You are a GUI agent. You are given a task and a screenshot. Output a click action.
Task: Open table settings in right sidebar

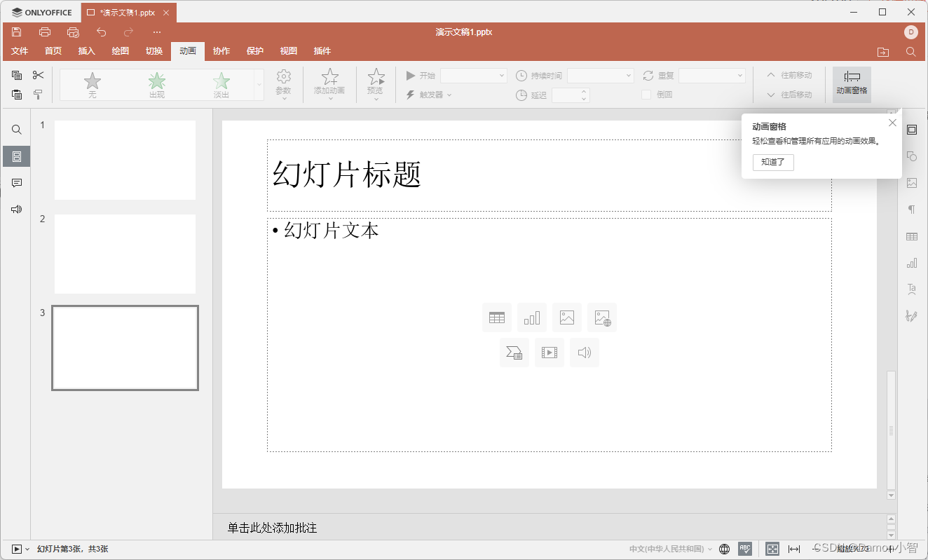912,237
